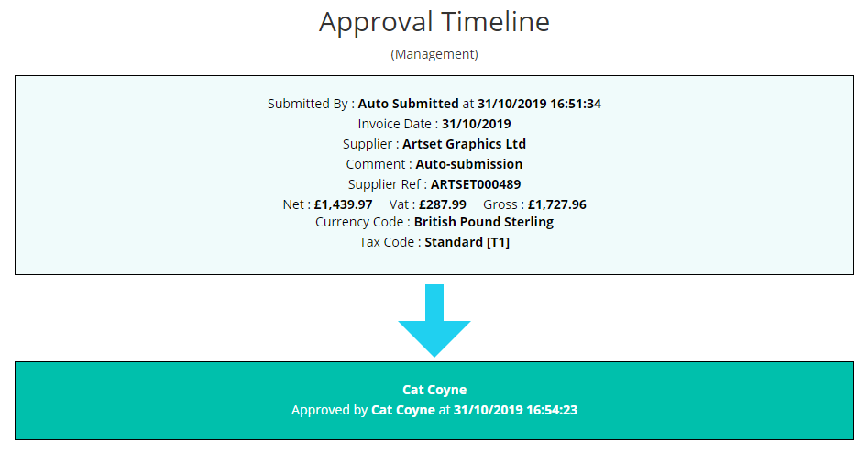Click the Invoice Date value 31/10/2019
Viewport: 868px width, 453px height.
pos(476,124)
